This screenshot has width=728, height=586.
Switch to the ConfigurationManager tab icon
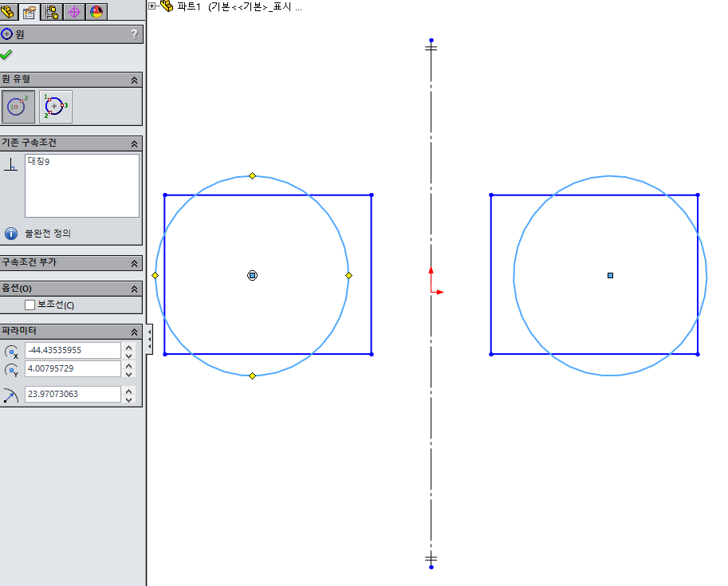(x=50, y=12)
